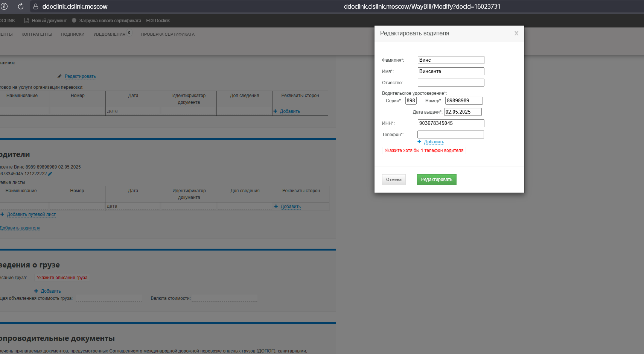Click the Валюта стоимости field
The image size is (644, 354).
click(225, 298)
